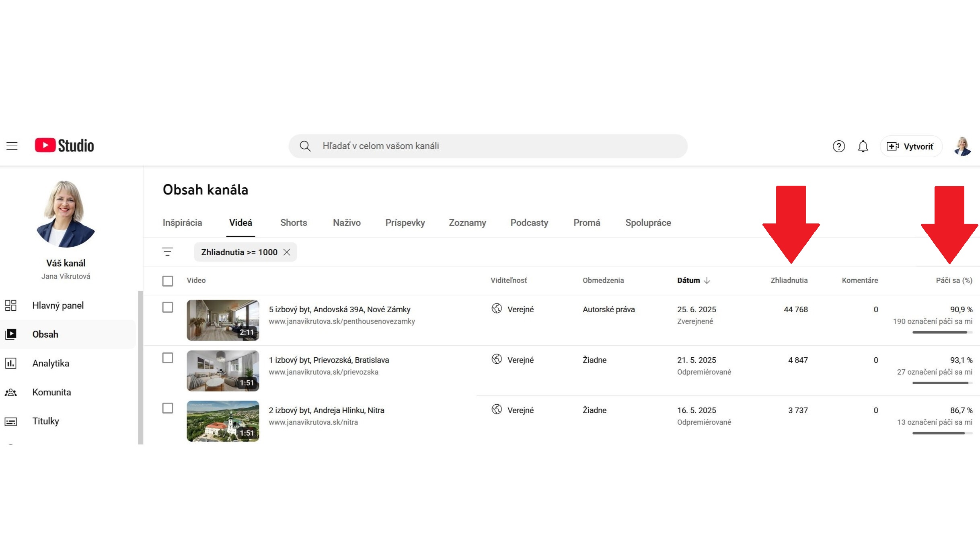Switch to the Podcasty tab
Image resolution: width=980 pixels, height=551 pixels.
point(529,223)
